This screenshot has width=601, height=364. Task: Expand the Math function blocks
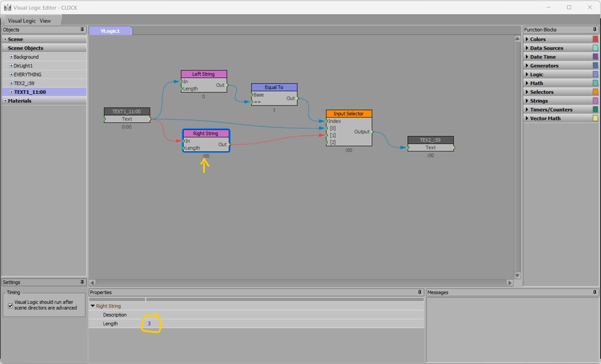(x=526, y=83)
